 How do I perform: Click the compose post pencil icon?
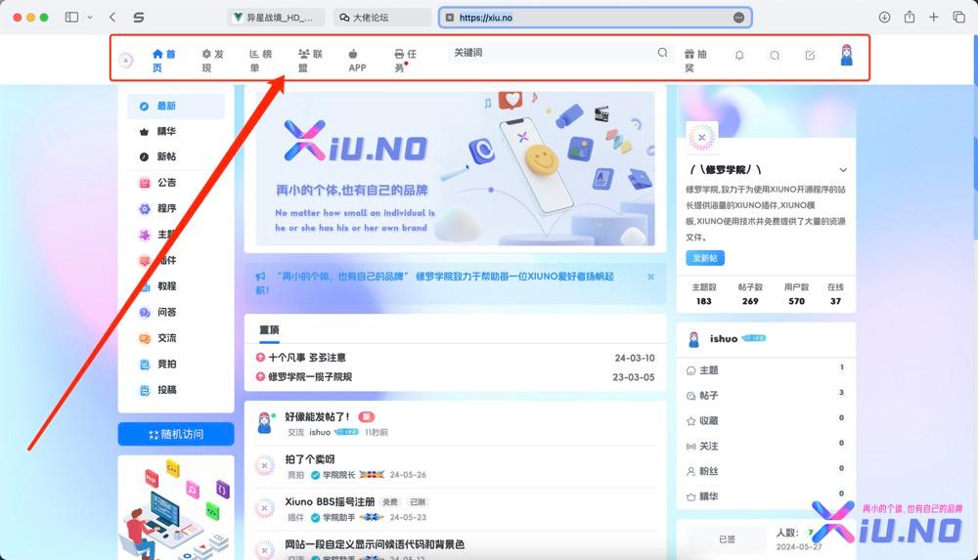pyautogui.click(x=810, y=56)
